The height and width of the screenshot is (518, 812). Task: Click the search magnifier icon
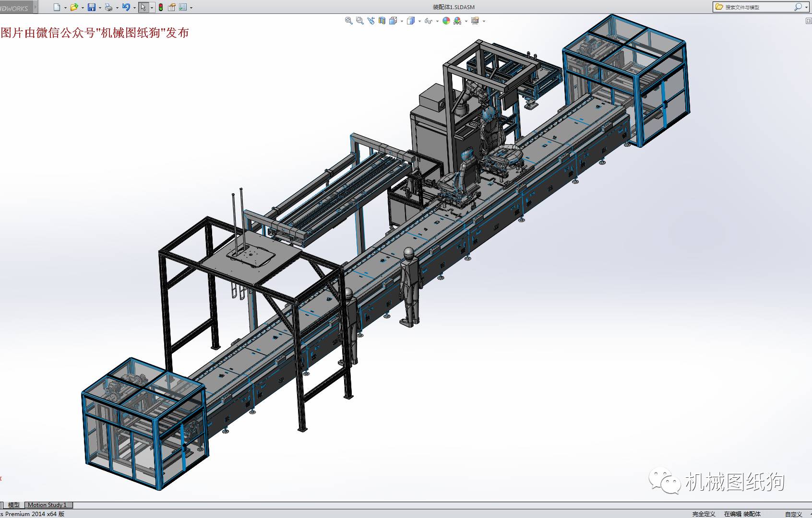pyautogui.click(x=798, y=7)
